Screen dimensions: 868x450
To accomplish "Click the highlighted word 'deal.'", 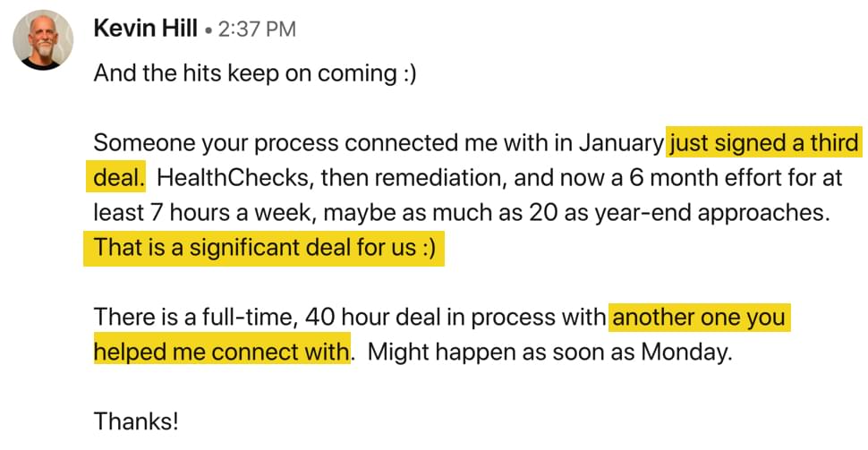I will coord(116,177).
